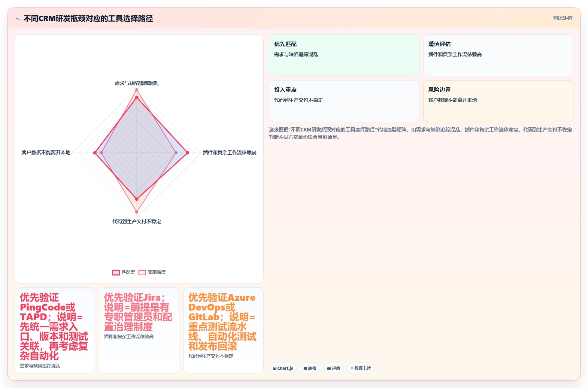Click the top radar data point
Image resolution: width=588 pixels, height=388 pixels.
[x=137, y=90]
